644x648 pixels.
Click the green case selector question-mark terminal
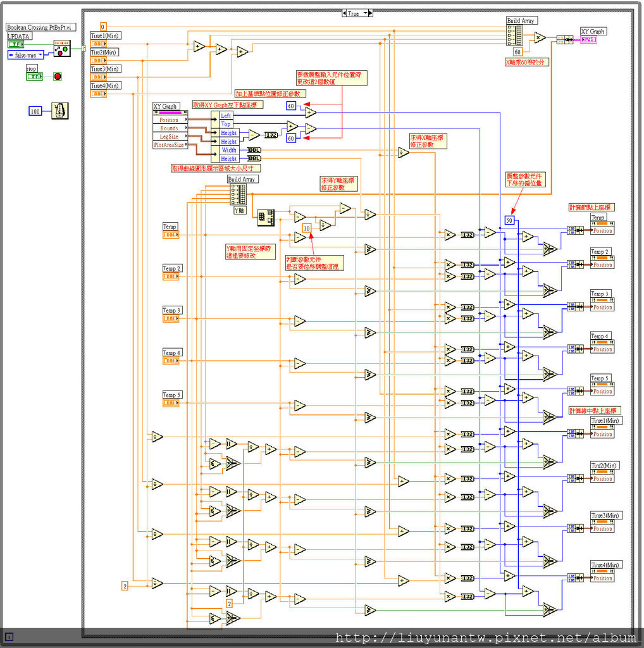[84, 48]
